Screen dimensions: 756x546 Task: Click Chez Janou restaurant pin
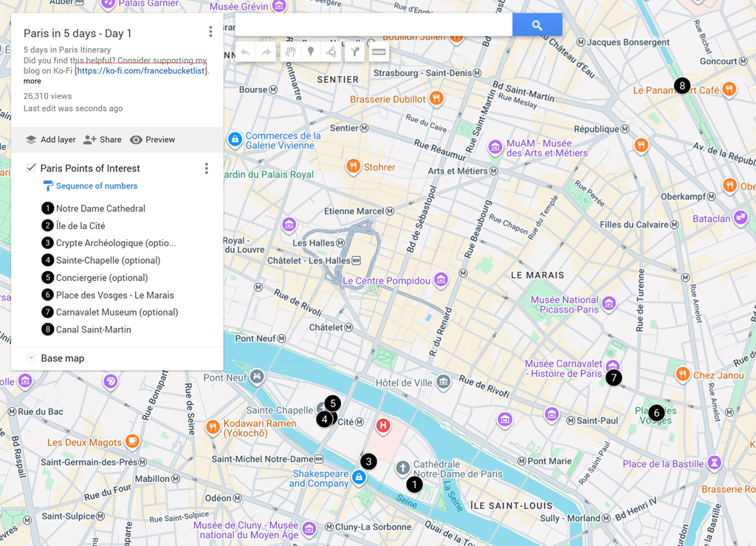[x=683, y=374]
